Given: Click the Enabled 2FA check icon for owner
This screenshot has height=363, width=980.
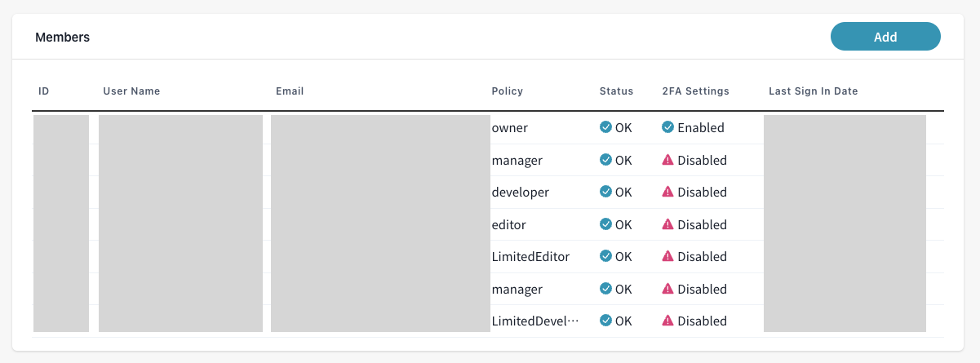Looking at the screenshot, I should click(667, 127).
